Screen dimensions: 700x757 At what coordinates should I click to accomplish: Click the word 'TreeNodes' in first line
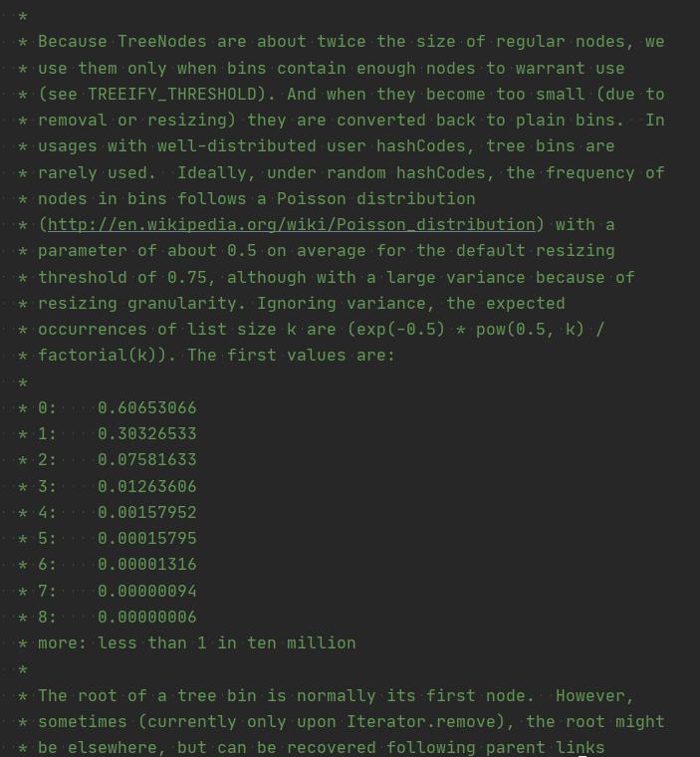point(162,42)
